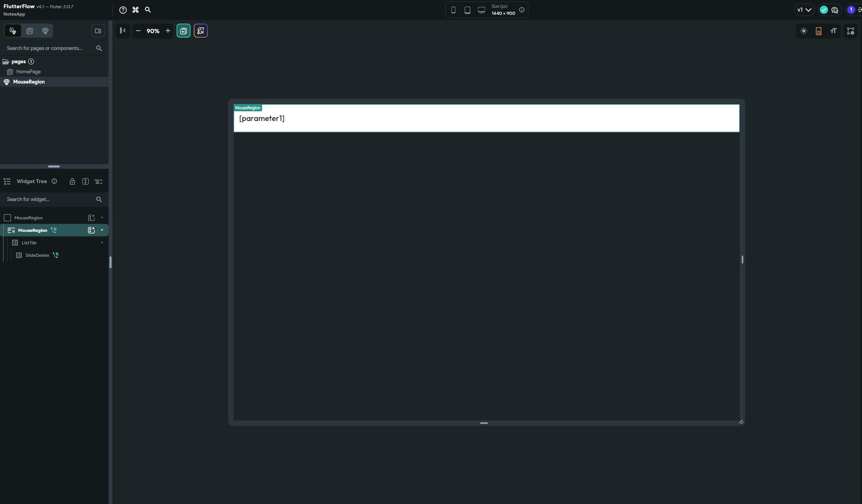Collapse the pages folder
Screen dimensions: 862x504
click(x=6, y=62)
